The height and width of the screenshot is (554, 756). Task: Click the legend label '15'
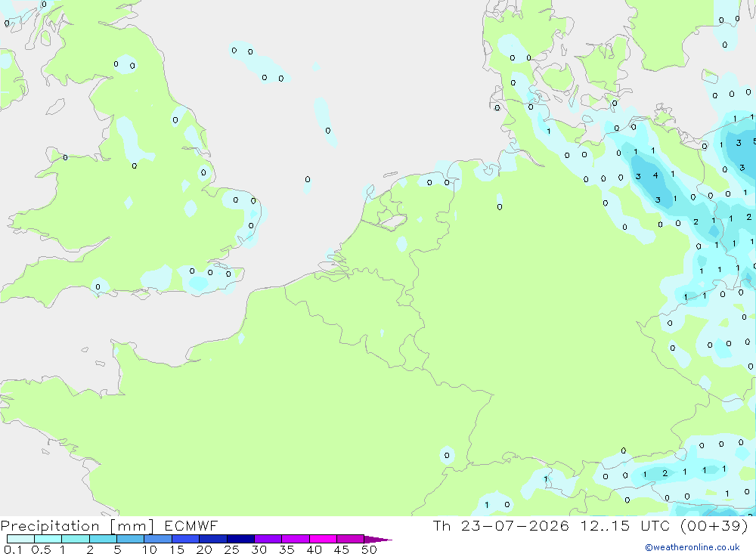tap(177, 549)
